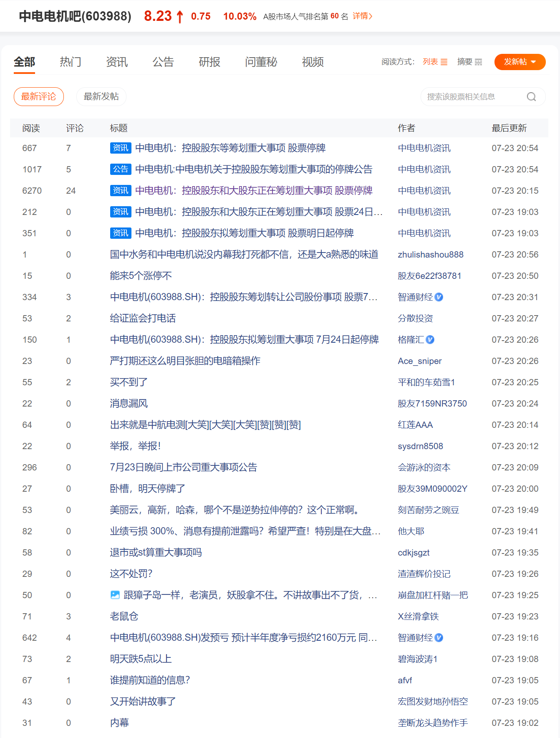Open post 老鼠仓
560x738 pixels.
(124, 617)
